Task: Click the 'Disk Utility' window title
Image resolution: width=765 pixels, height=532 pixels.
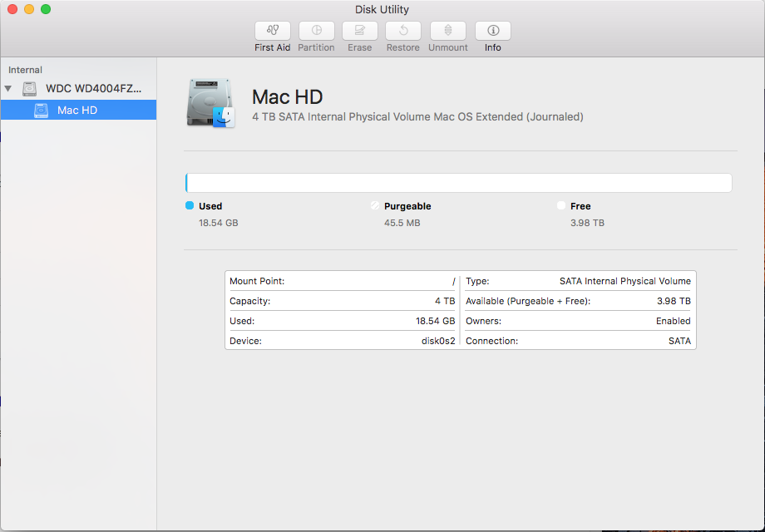Action: point(382,9)
